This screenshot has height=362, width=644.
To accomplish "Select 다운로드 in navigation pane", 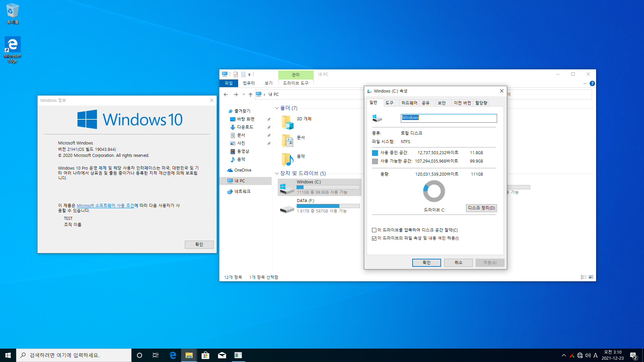I will point(245,127).
